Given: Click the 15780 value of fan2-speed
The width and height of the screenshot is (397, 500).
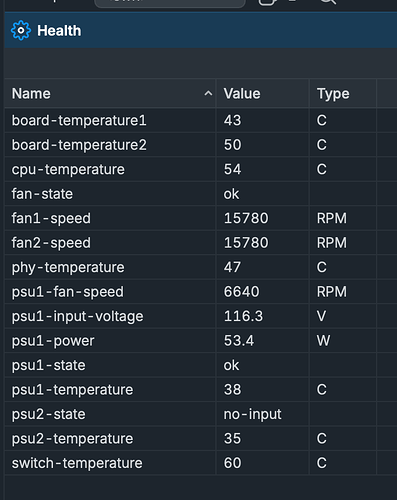Looking at the screenshot, I should click(246, 243).
